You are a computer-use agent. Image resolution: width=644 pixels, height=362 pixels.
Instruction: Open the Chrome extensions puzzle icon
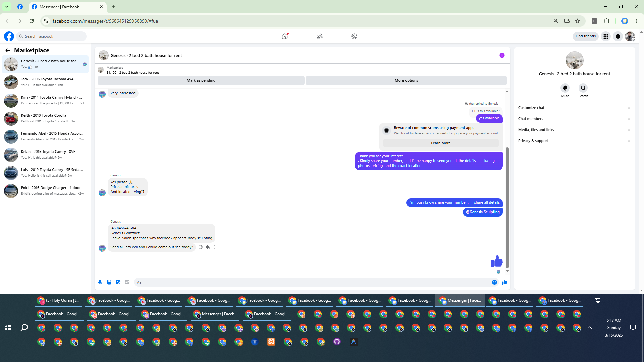point(606,21)
